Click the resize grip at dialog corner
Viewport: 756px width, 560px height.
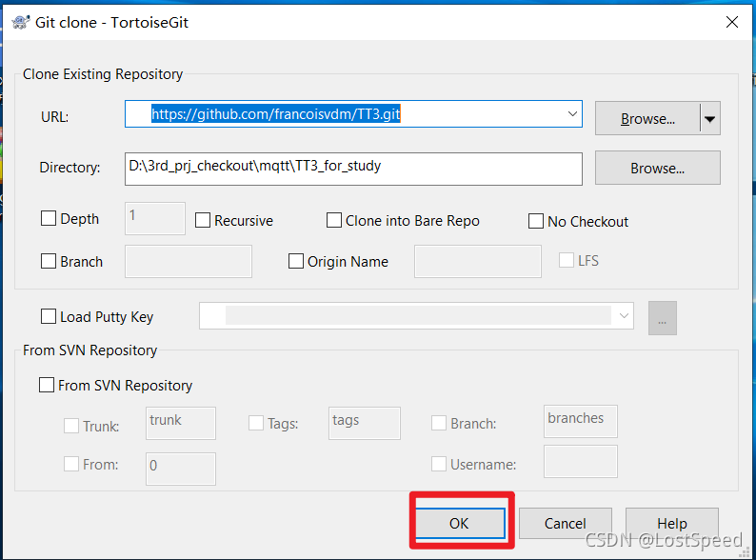pyautogui.click(x=746, y=551)
